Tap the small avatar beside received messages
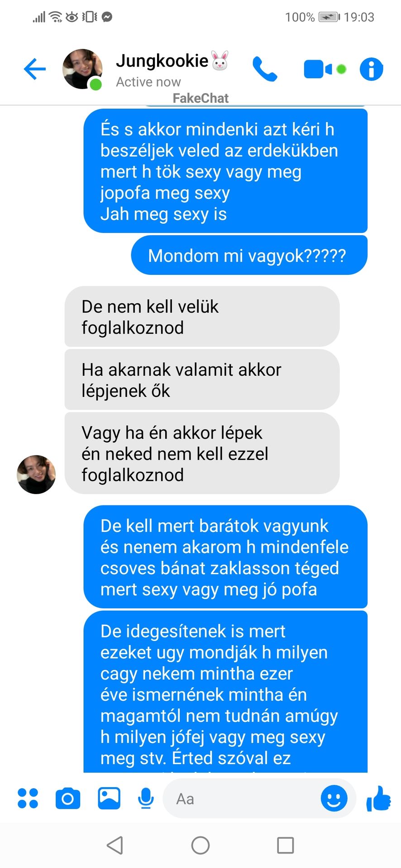Image resolution: width=401 pixels, height=868 pixels. tap(36, 474)
